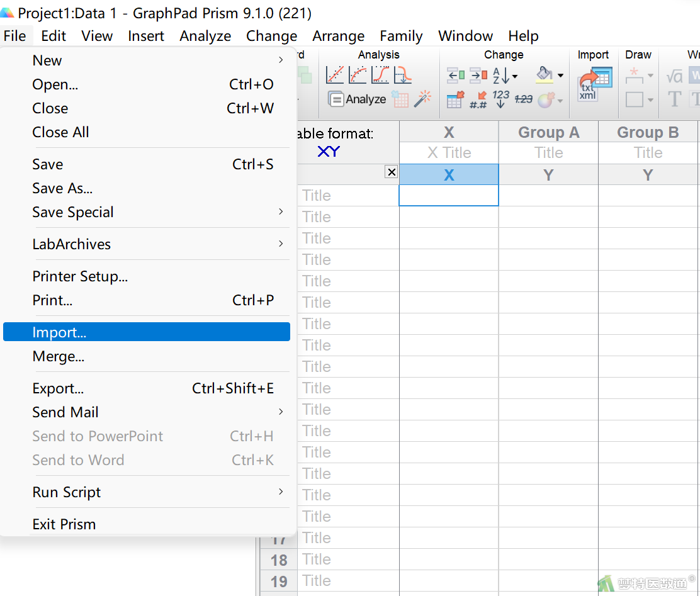Choose Print... from the File menu
The height and width of the screenshot is (596, 700).
point(147,300)
